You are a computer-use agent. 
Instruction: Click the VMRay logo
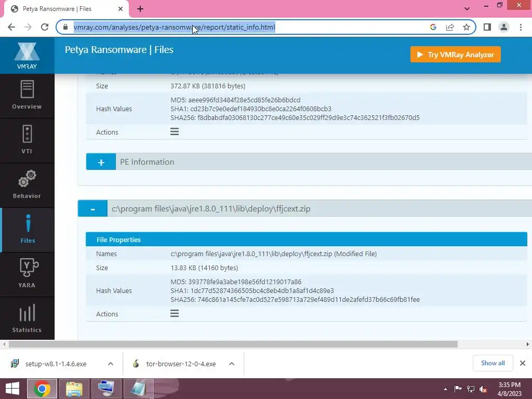pos(27,56)
